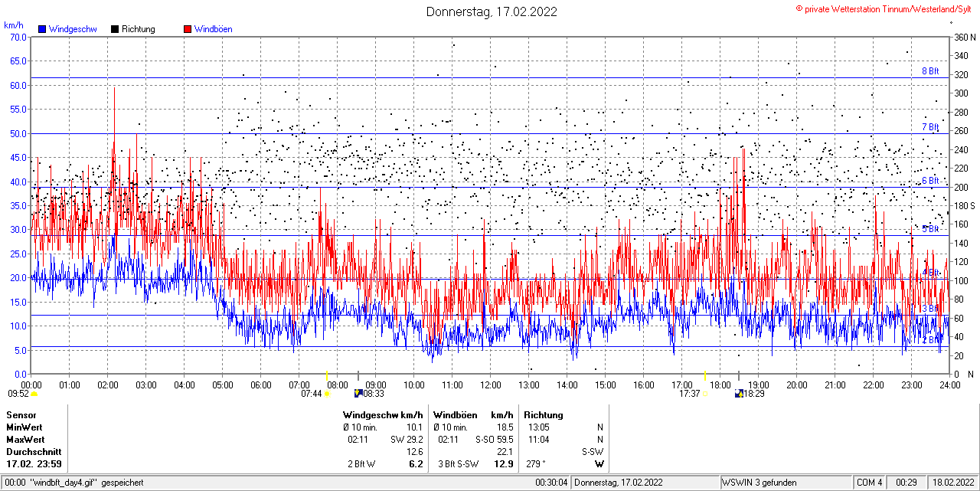This screenshot has height=491, width=980.
Task: Click the moon icon beside 18:29
Action: click(740, 394)
